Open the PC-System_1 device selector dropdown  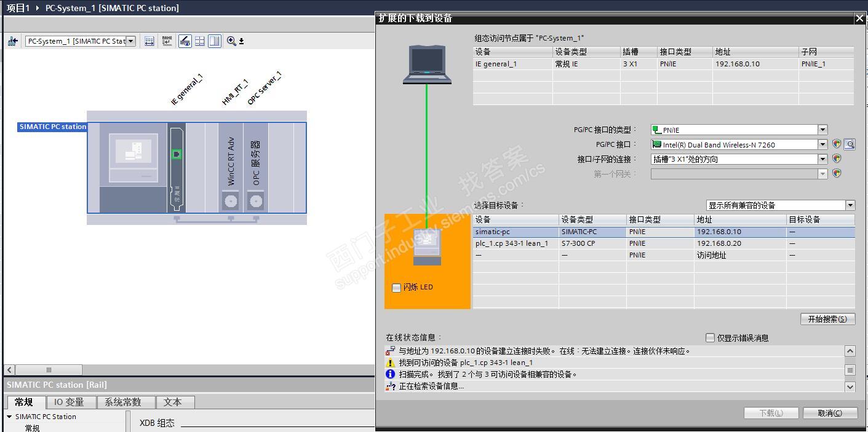point(131,41)
